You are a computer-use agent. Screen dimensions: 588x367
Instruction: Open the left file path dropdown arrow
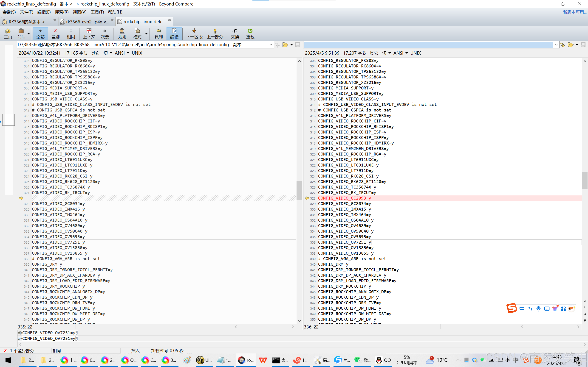click(271, 45)
